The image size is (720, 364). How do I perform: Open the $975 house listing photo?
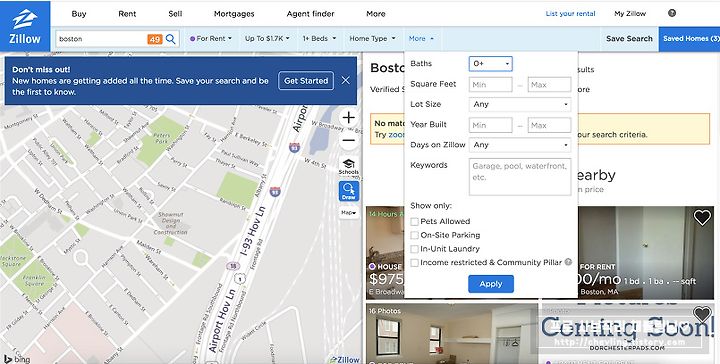(385, 252)
